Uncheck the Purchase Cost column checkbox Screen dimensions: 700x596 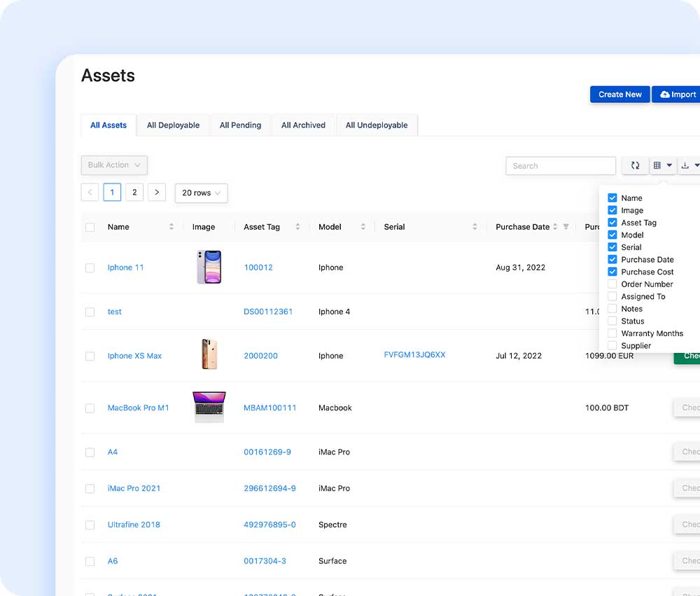point(612,272)
